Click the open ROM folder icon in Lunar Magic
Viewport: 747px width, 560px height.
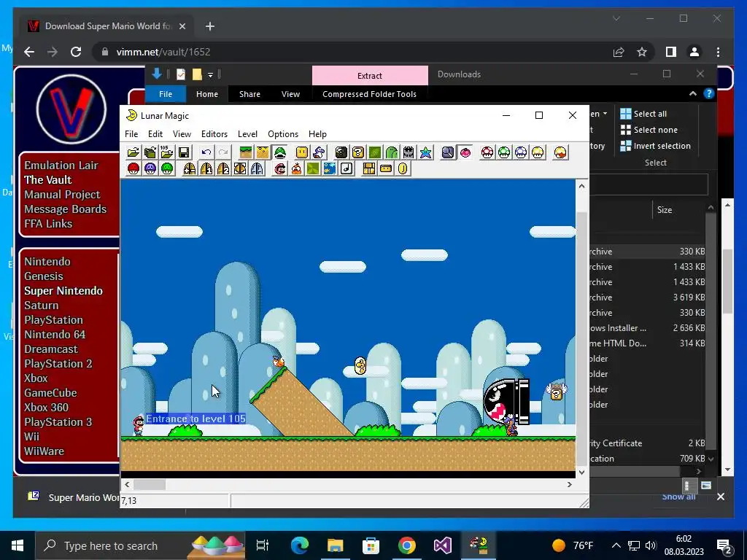[133, 152]
